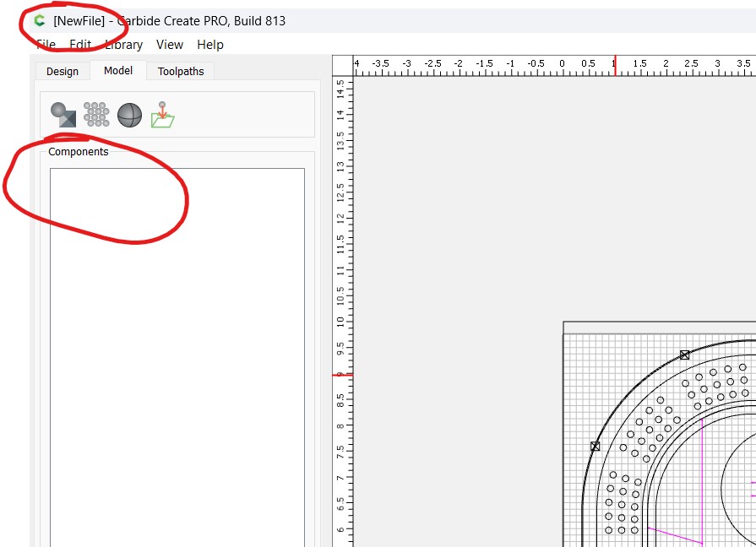Open the File menu
Viewport: 756px width, 547px height.
46,45
